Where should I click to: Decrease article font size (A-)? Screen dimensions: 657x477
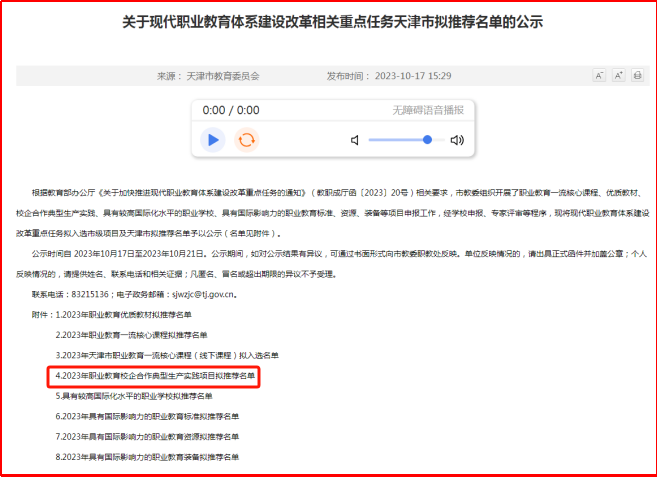(599, 76)
